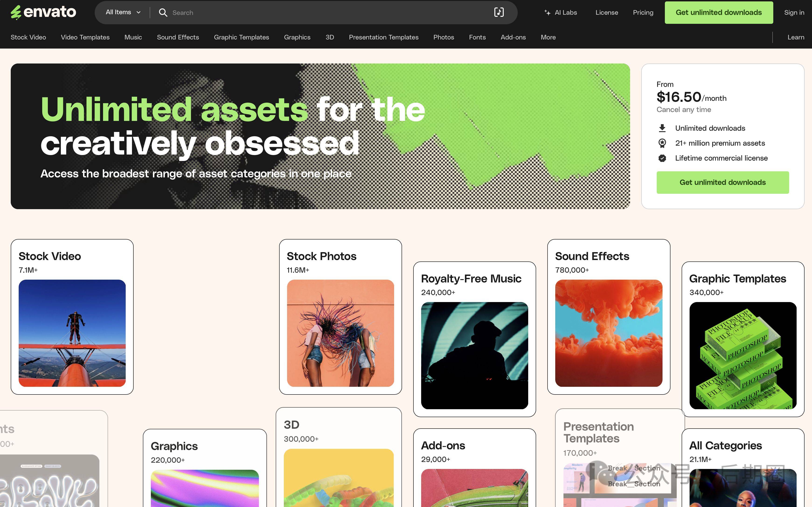Click the AI Labs sparkle icon
The height and width of the screenshot is (507, 812).
point(547,12)
